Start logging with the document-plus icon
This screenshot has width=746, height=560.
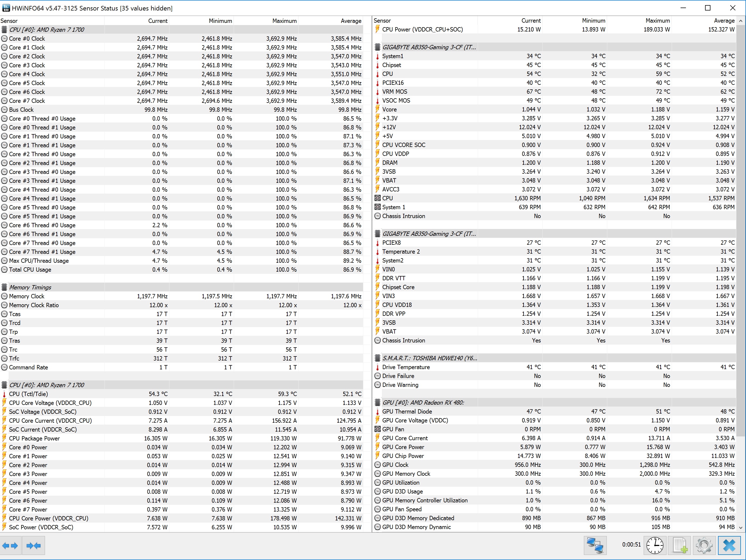click(679, 545)
